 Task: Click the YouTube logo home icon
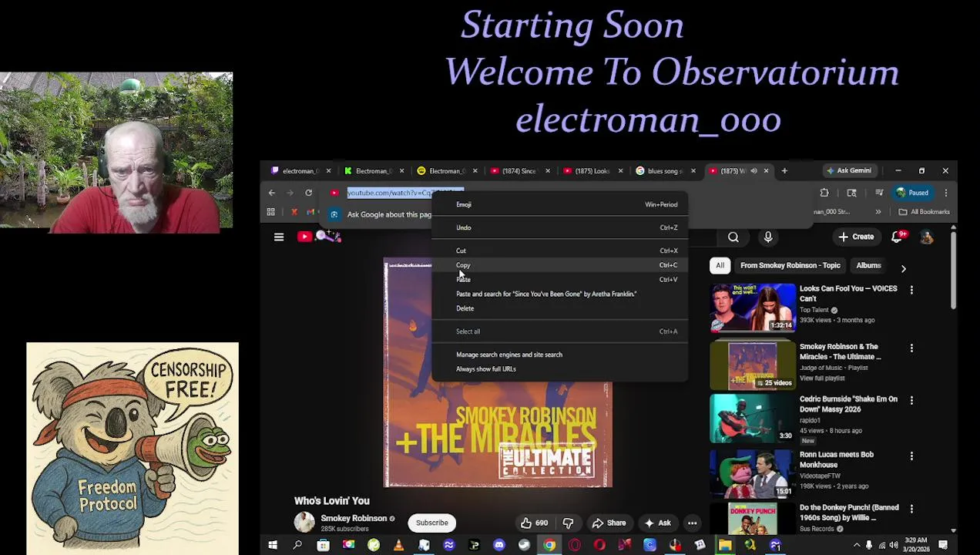(x=305, y=237)
